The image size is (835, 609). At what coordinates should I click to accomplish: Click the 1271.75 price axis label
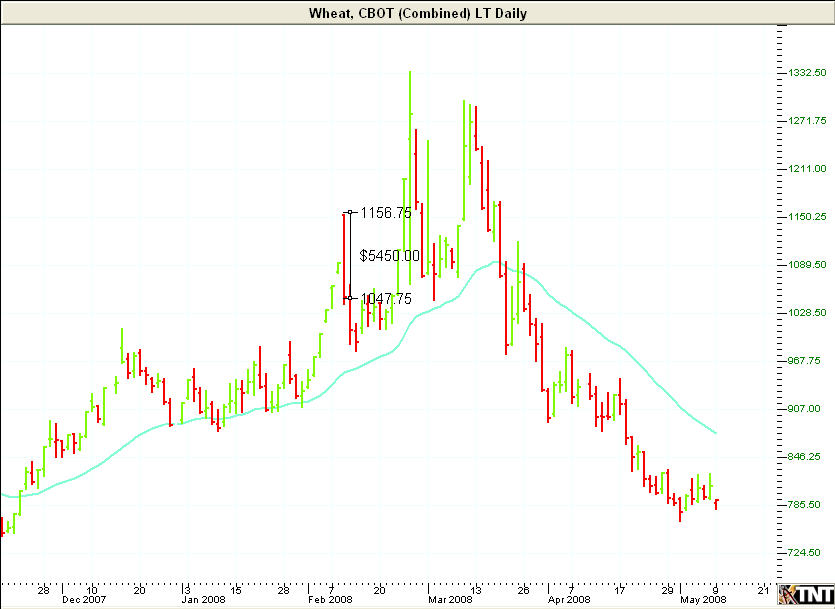pos(808,121)
